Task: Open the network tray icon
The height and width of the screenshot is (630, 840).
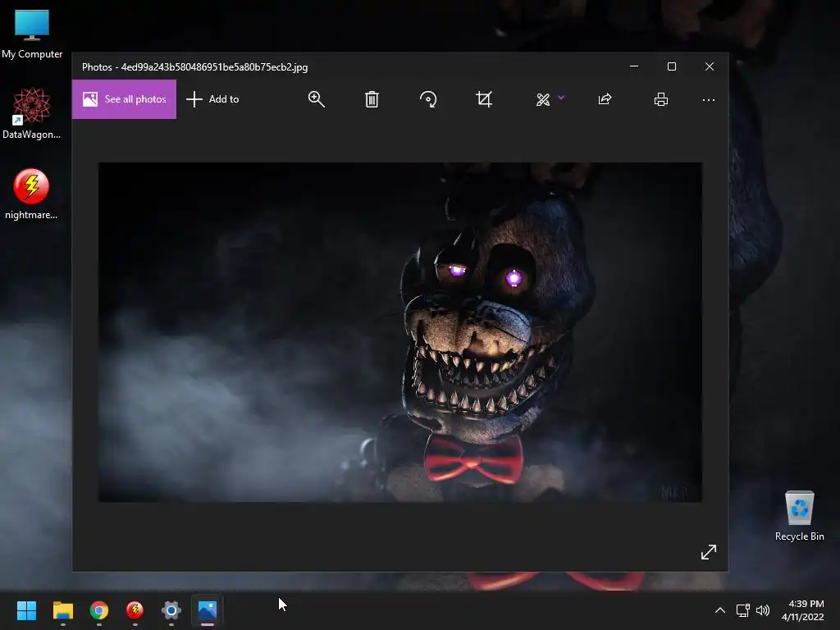Action: click(x=742, y=610)
